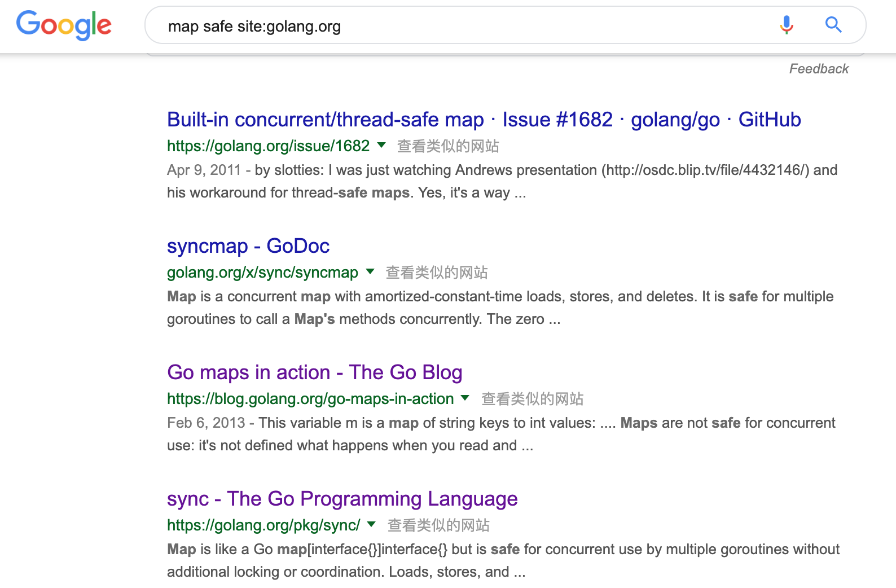896x588 pixels.
Task: Open sync - The Go Programming Language result
Action: click(x=342, y=499)
